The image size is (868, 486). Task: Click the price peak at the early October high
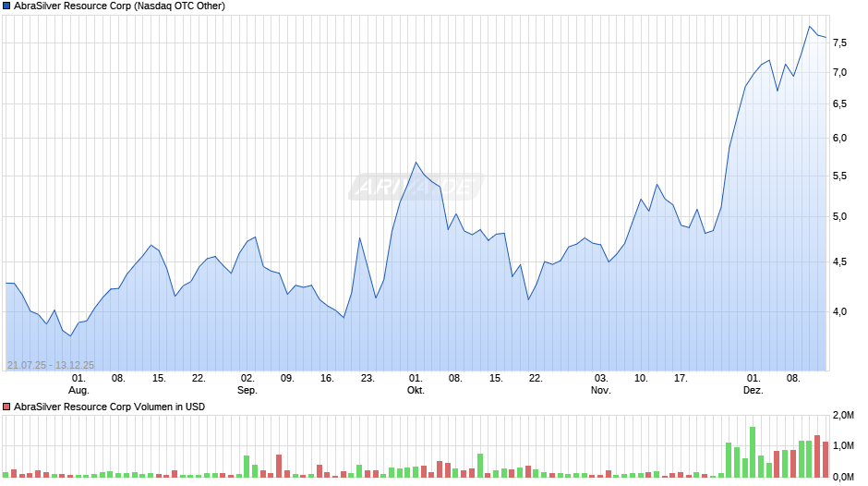click(416, 163)
